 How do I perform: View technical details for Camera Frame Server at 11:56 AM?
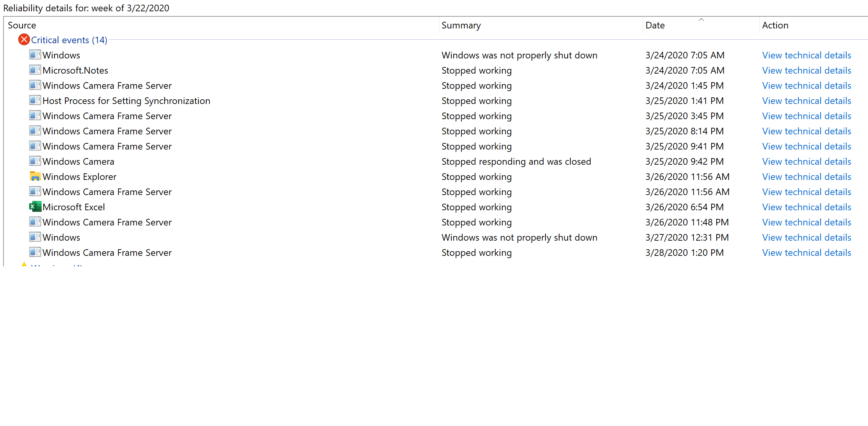pos(807,192)
